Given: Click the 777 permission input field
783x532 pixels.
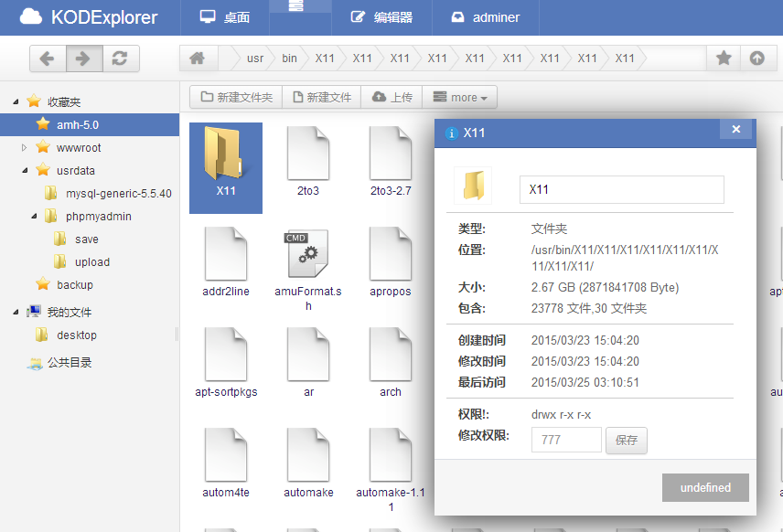Looking at the screenshot, I should pos(566,440).
